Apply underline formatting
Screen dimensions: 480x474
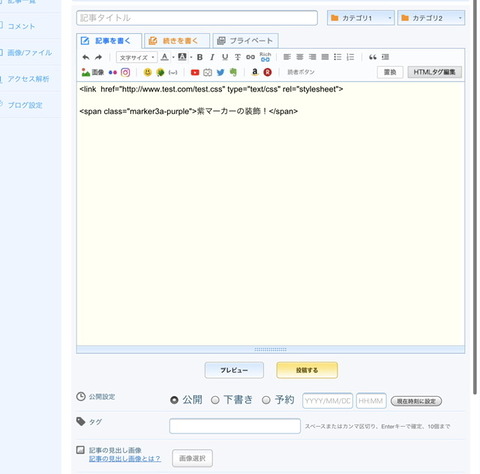225,57
